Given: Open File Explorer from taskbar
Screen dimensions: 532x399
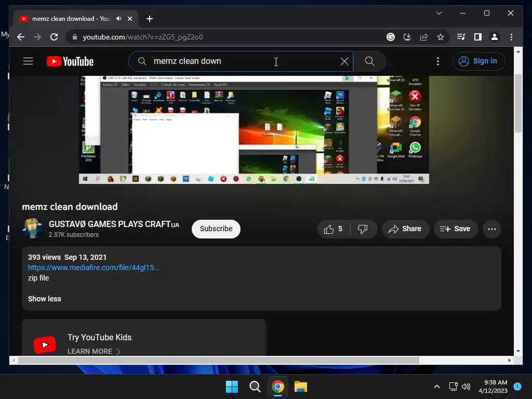Looking at the screenshot, I should 301,387.
